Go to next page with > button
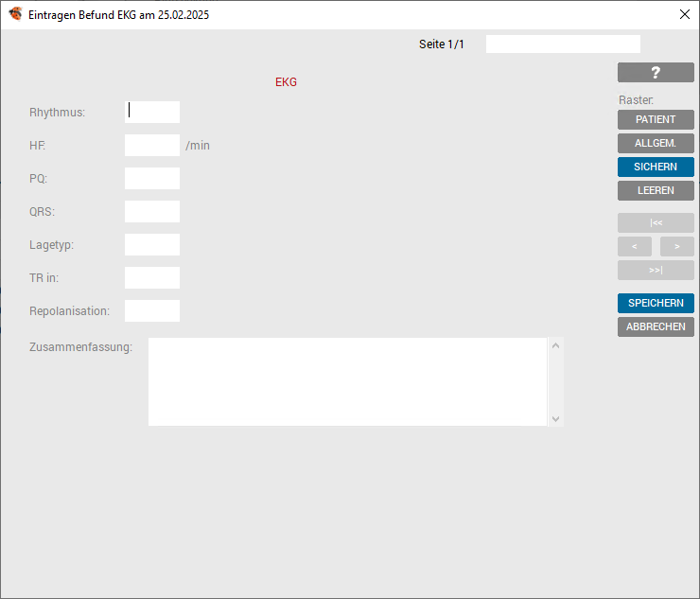The height and width of the screenshot is (599, 700). pyautogui.click(x=676, y=247)
